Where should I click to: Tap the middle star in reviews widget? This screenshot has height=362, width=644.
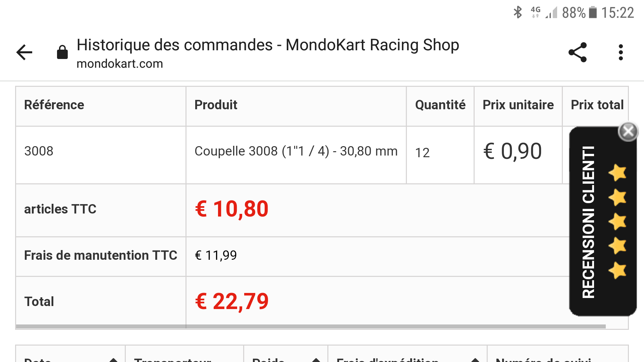[x=618, y=222]
